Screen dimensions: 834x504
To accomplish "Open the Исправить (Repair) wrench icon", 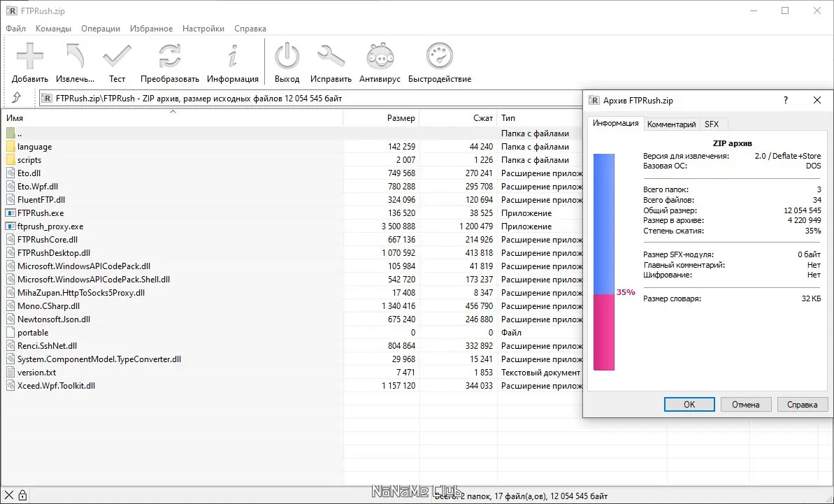I will click(x=331, y=56).
